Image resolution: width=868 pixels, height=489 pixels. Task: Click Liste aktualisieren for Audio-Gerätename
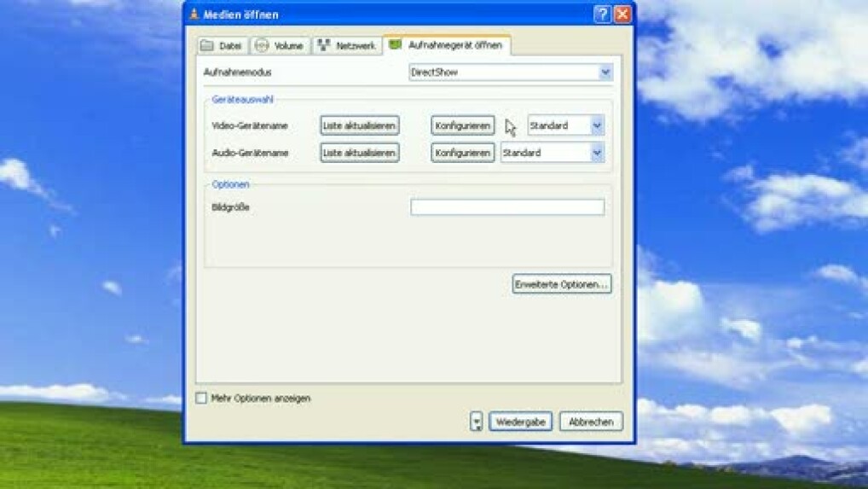[x=360, y=153]
